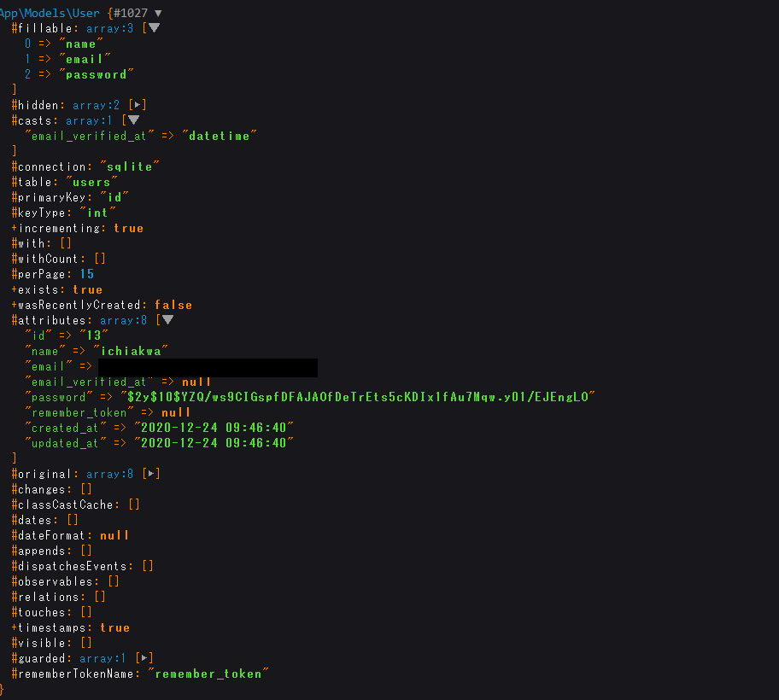Image resolution: width=779 pixels, height=700 pixels.
Task: Click the perPage value 15
Action: tap(87, 274)
